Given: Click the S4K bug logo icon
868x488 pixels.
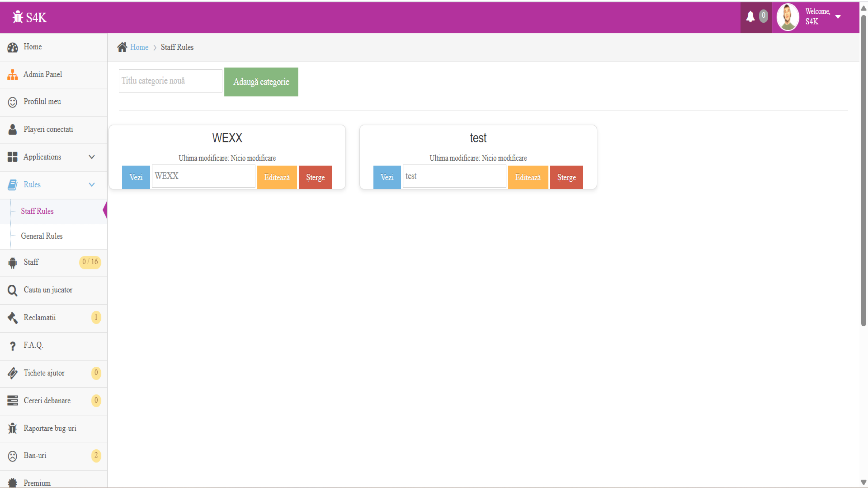Looking at the screenshot, I should coord(18,17).
